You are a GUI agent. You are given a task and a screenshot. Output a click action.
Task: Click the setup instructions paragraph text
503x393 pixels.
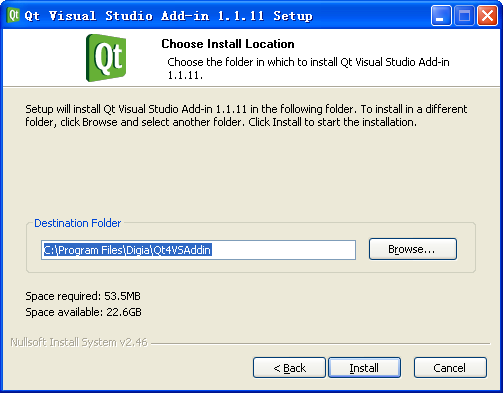click(x=246, y=116)
